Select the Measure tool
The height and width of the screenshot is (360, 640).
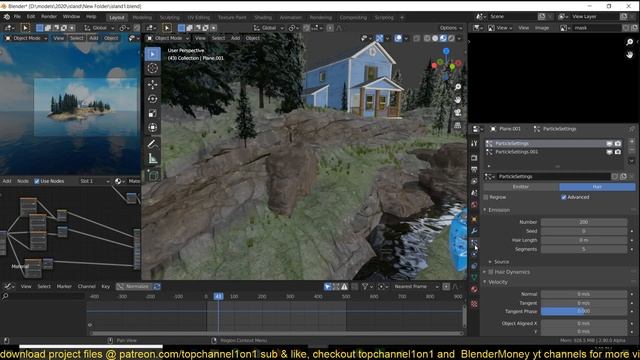153,158
